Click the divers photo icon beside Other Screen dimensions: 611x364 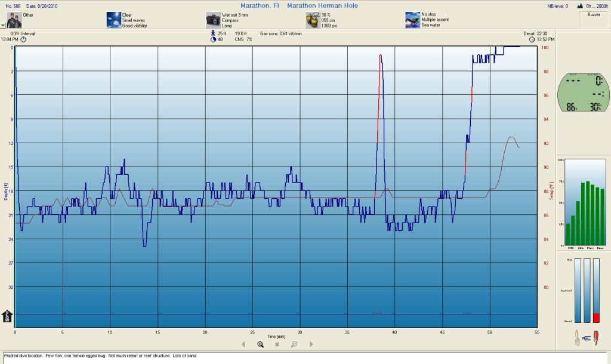tap(14, 20)
